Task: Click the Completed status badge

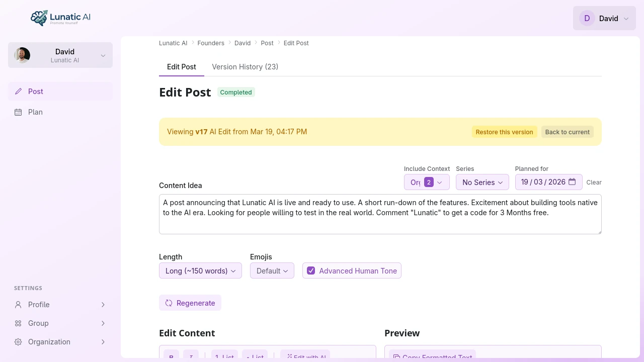Action: point(236,92)
